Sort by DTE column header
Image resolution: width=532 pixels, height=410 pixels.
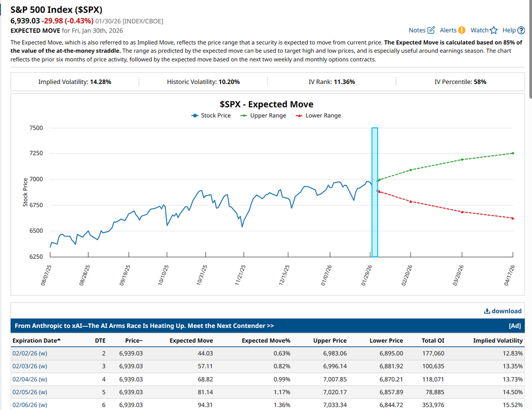tap(100, 340)
